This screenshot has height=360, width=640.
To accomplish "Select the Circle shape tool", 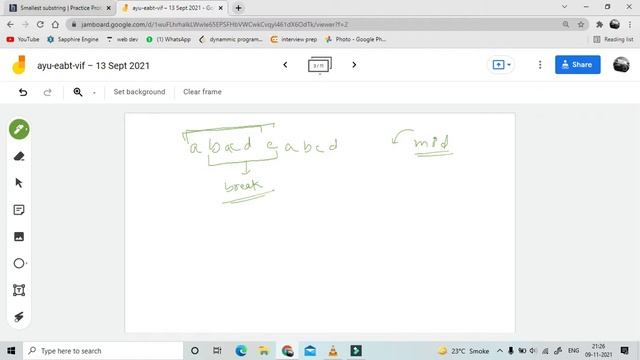I will click(x=19, y=263).
